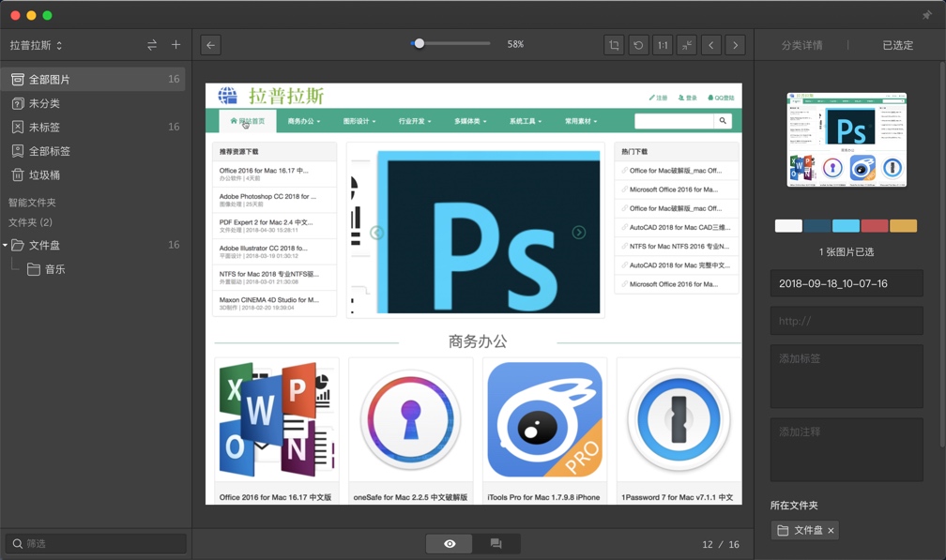
Task: Create a new folder with the plus icon
Action: [175, 44]
